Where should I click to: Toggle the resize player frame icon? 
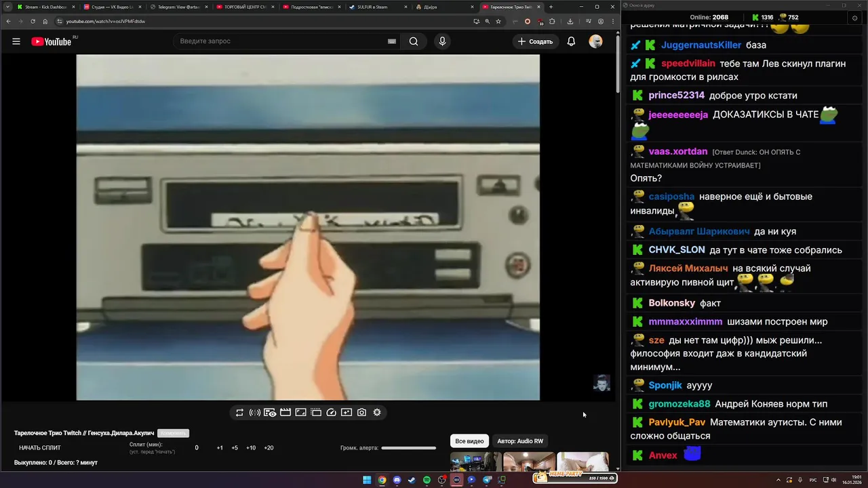coord(301,412)
